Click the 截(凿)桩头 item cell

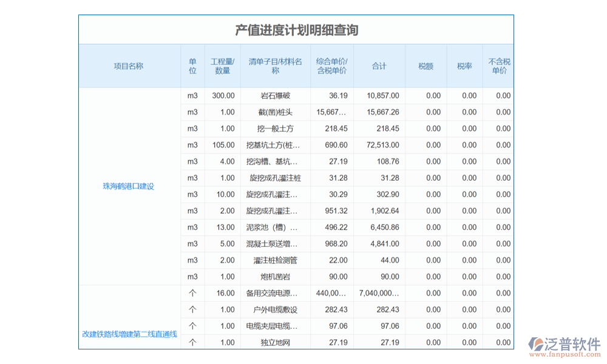pos(275,112)
